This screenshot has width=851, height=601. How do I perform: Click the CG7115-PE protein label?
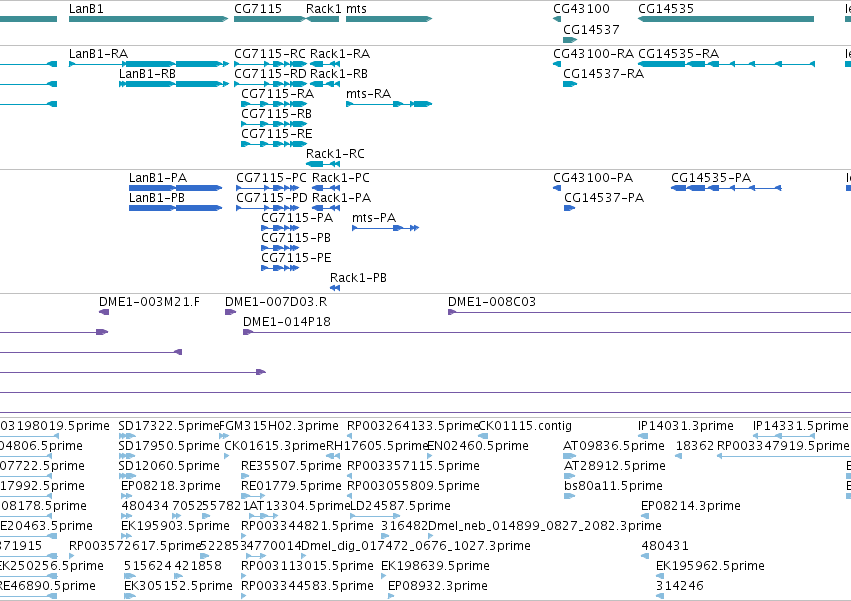[296, 258]
